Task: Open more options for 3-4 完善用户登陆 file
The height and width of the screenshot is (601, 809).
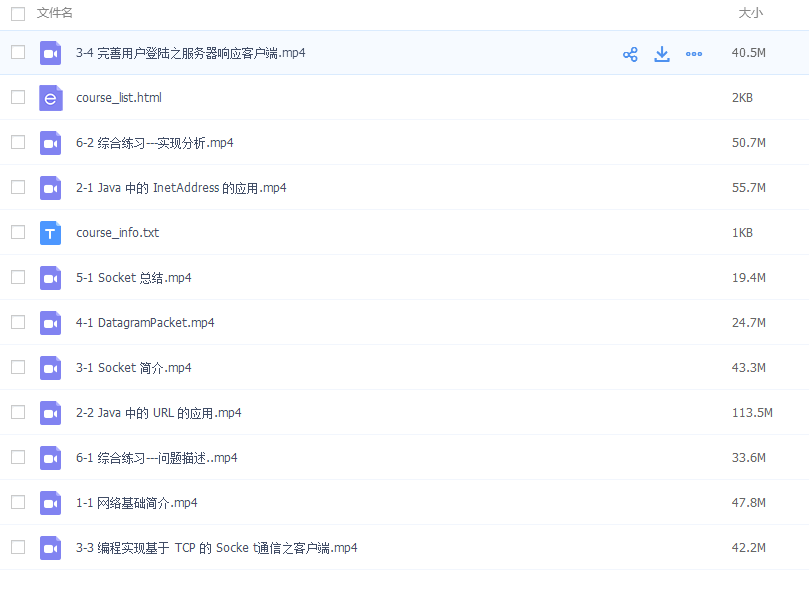Action: pyautogui.click(x=694, y=54)
